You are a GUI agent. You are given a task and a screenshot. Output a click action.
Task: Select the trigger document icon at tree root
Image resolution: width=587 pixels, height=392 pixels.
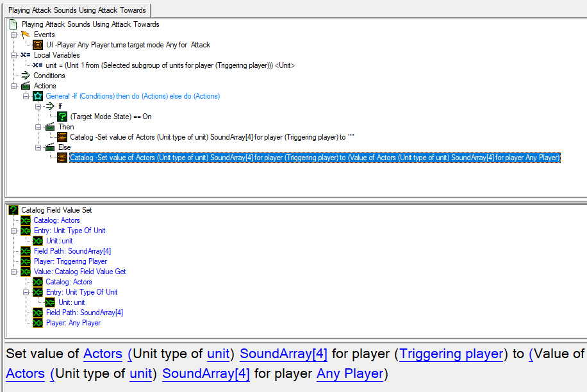13,24
